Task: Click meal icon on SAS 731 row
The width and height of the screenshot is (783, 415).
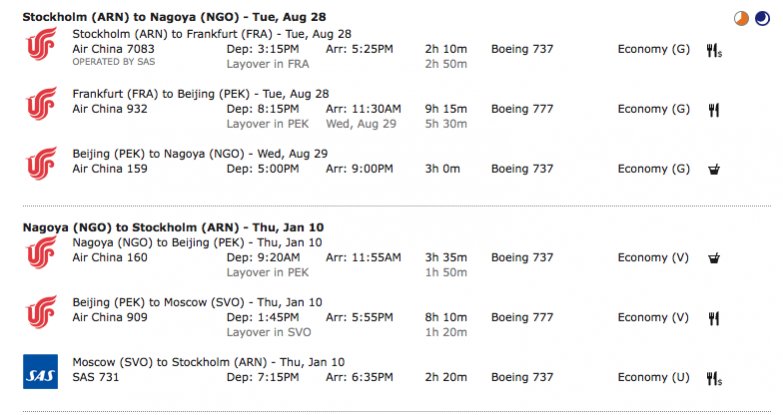Action: pos(714,377)
